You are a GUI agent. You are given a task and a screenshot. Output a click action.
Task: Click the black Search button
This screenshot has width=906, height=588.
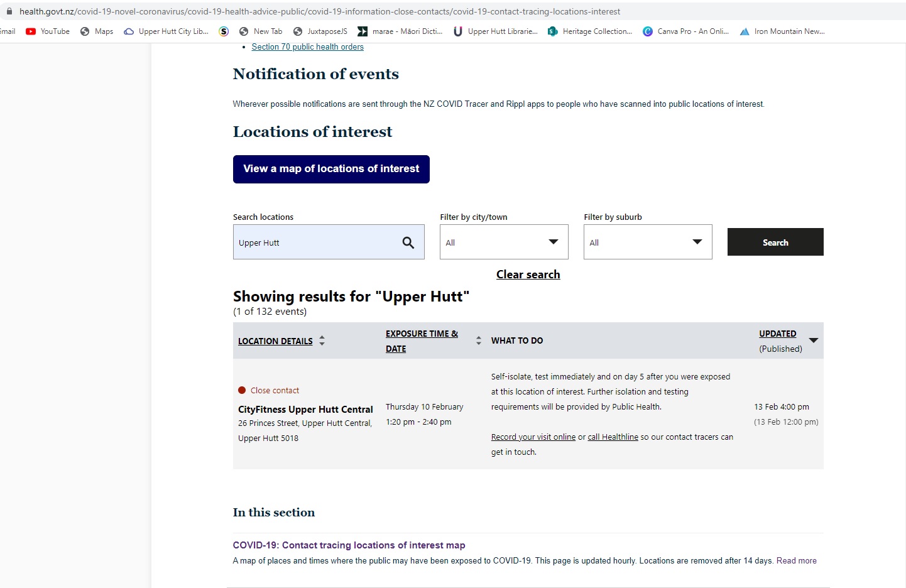(x=775, y=242)
